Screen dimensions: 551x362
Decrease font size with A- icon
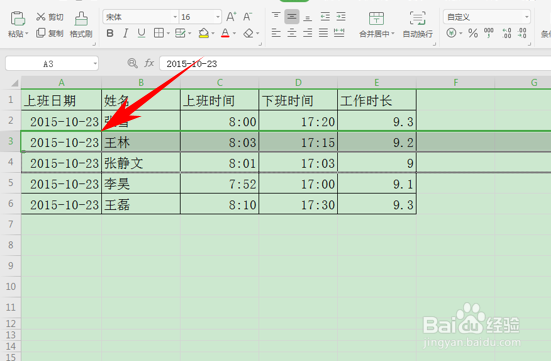pos(247,17)
